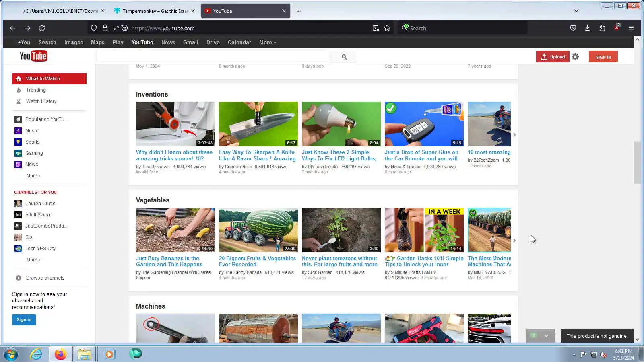The height and width of the screenshot is (362, 644).
Task: Click the red Upload button
Action: (x=553, y=57)
